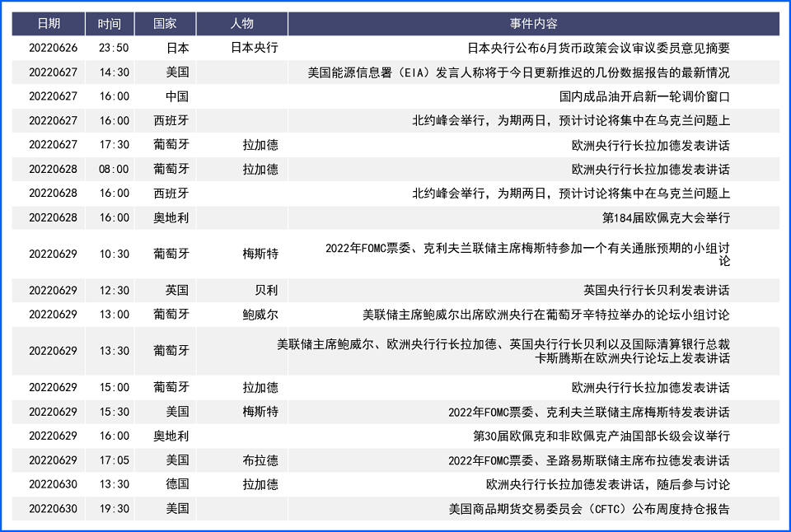Select event 美联储主席鲍威尔出席欧洲央行论坛小组讨论
Image resolution: width=791 pixels, height=532 pixels.
tap(545, 315)
